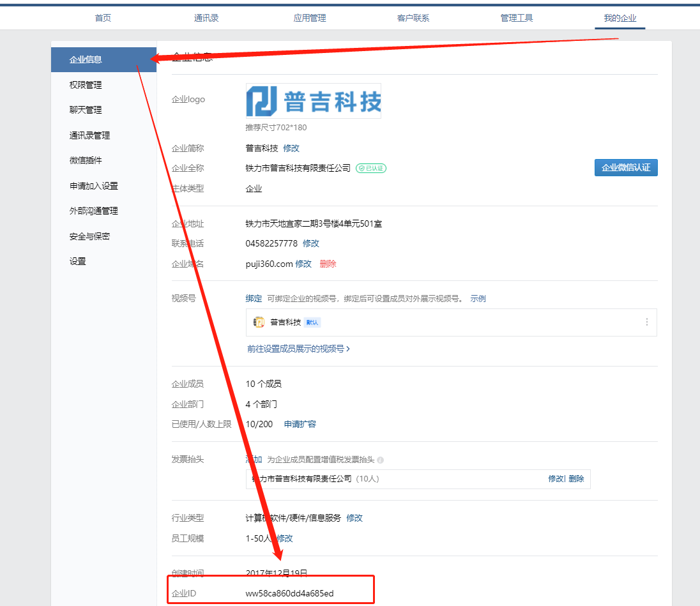The image size is (700, 606).
Task: Go to 通讯录管理 in the sidebar
Action: tap(89, 135)
